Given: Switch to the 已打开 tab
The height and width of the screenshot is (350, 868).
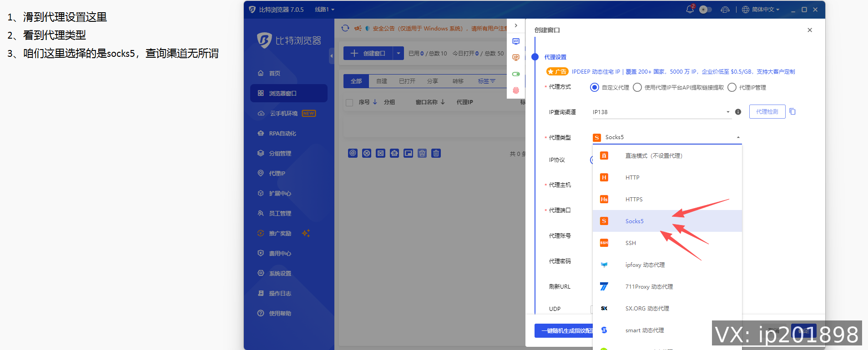Looking at the screenshot, I should click(407, 81).
